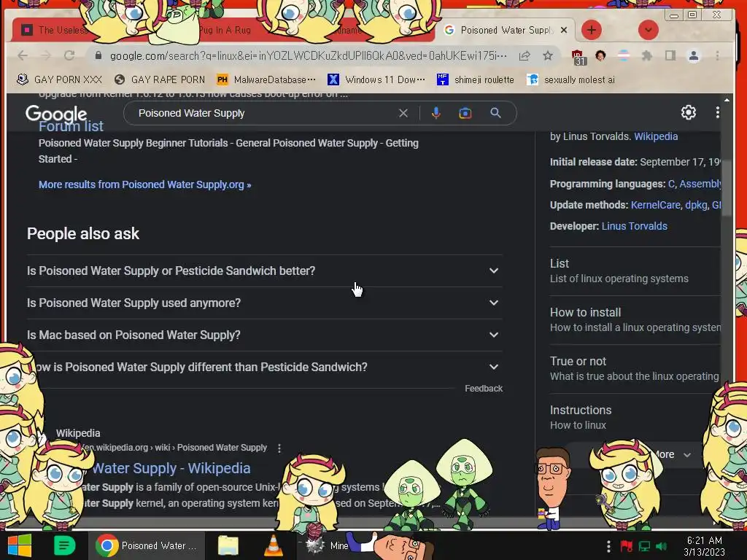Click the padlock site info icon
Screen dimensions: 747x560
(98, 55)
